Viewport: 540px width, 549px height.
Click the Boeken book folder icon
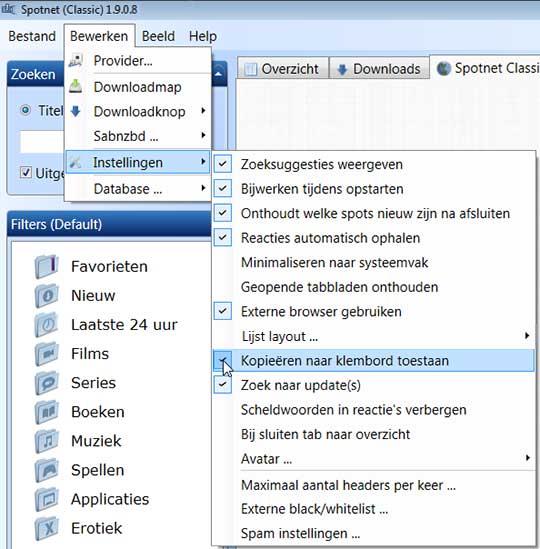pyautogui.click(x=47, y=412)
